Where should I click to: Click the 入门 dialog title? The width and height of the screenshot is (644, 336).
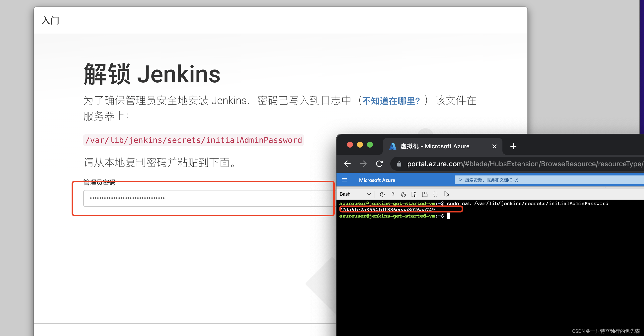tap(51, 20)
